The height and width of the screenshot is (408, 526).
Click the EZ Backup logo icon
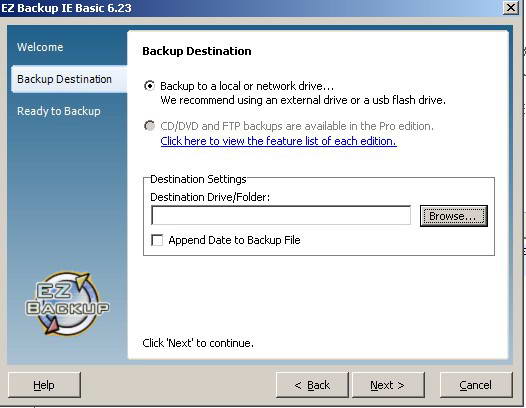click(67, 304)
